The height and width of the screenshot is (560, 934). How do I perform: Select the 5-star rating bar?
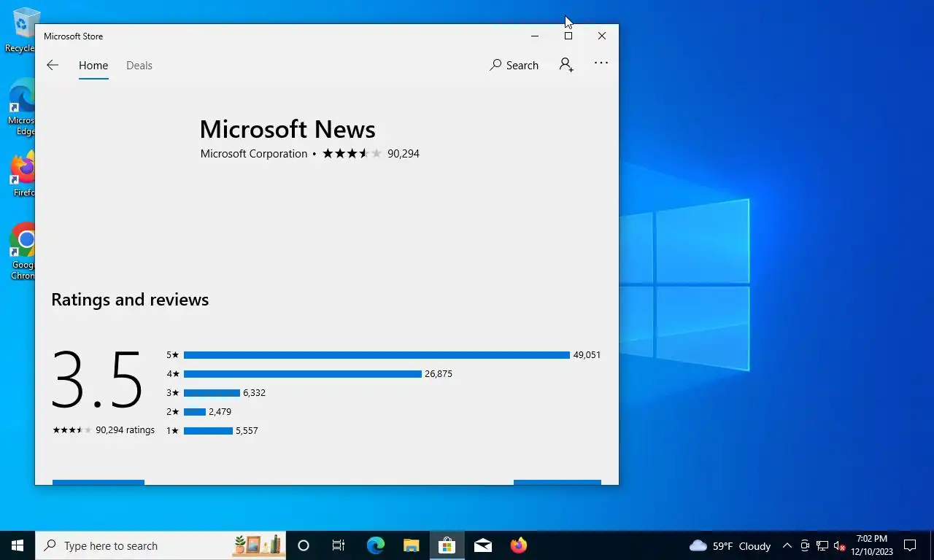pyautogui.click(x=377, y=355)
